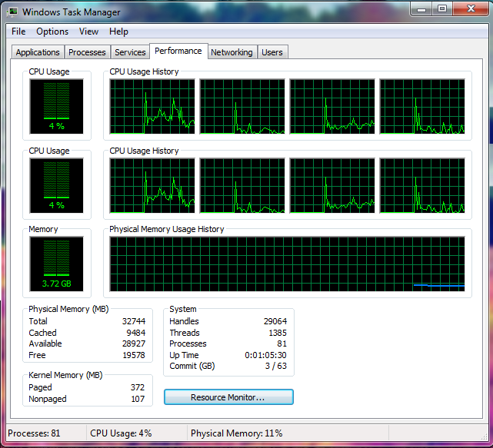Select the Performance tab
493x448 pixels.
(178, 51)
